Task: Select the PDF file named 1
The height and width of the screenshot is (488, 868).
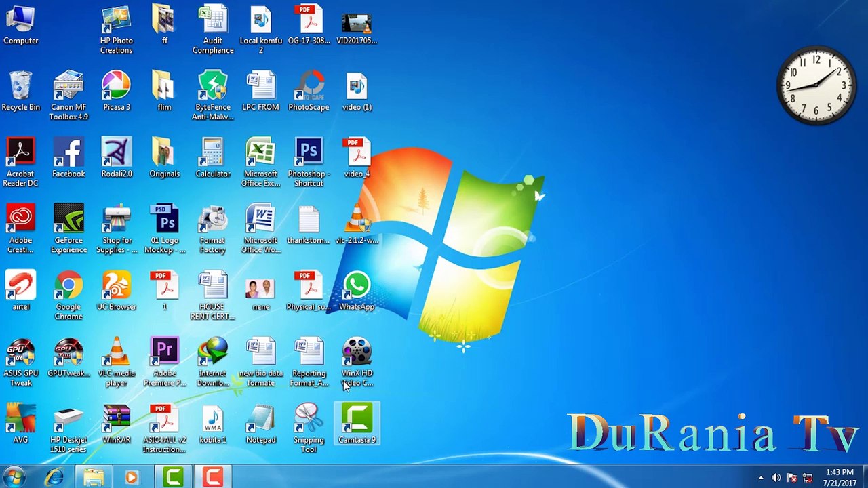Action: coord(164,291)
